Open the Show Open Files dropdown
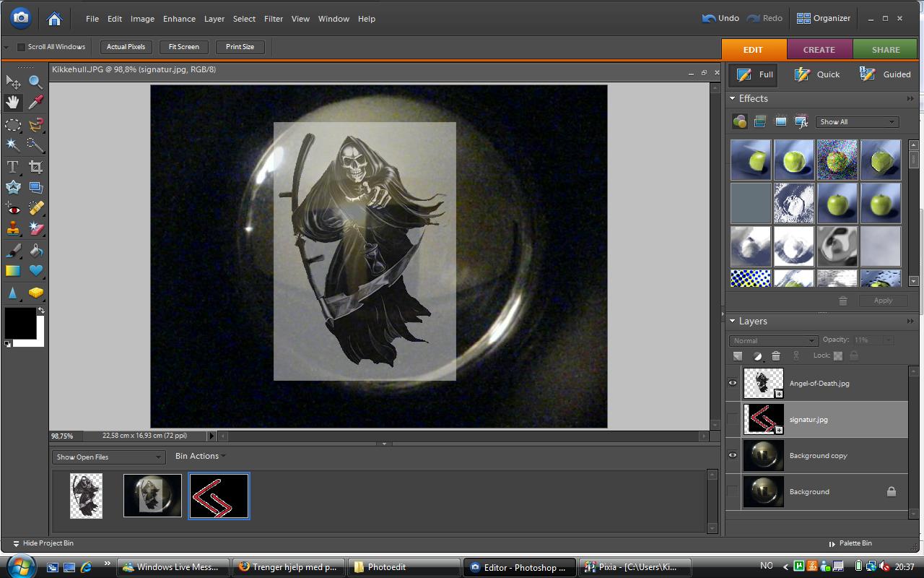The image size is (924, 578). point(108,457)
